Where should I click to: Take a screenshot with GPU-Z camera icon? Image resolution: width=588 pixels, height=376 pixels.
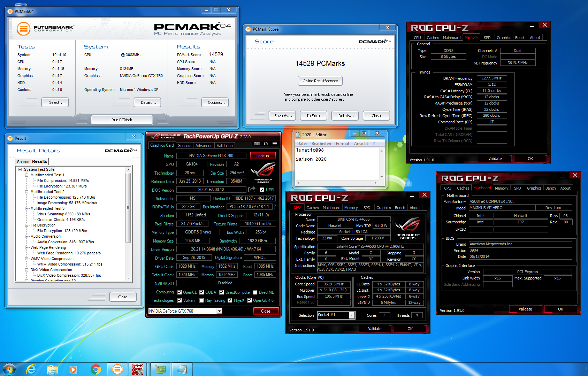click(x=257, y=144)
